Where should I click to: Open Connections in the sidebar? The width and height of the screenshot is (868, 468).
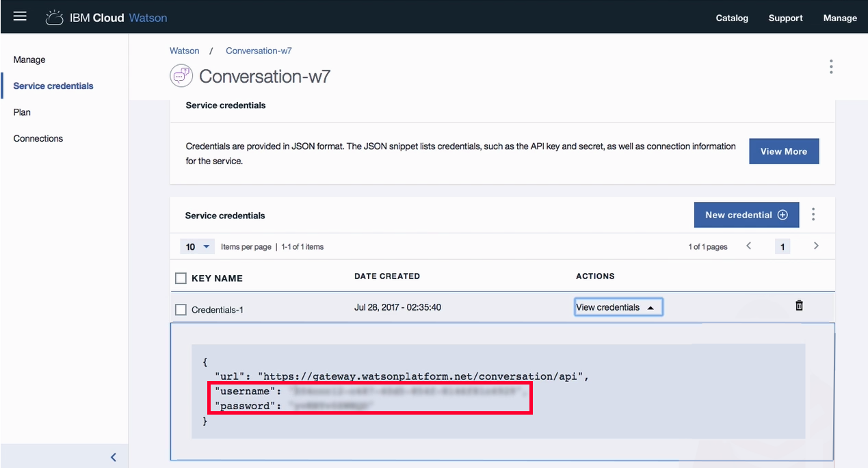coord(38,138)
